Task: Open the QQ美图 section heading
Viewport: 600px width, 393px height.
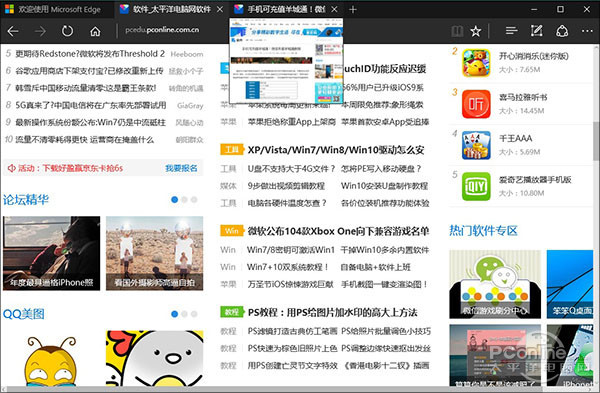Action: (x=24, y=314)
